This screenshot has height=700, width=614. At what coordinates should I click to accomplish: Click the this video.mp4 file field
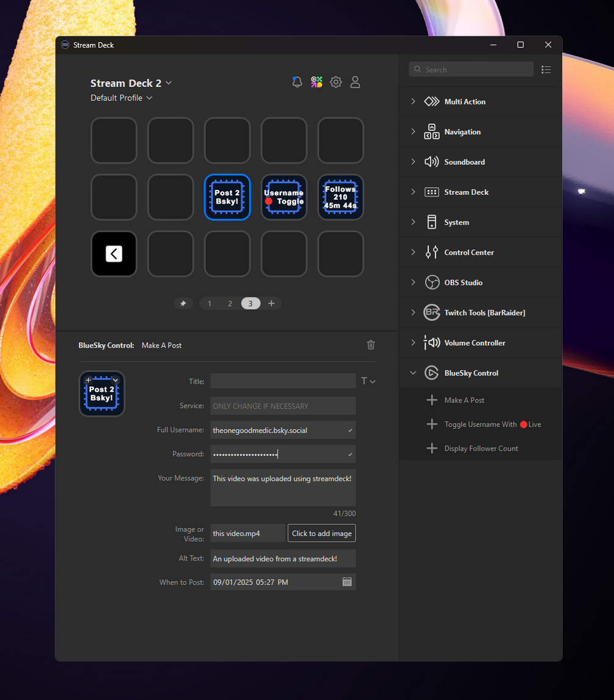click(248, 533)
